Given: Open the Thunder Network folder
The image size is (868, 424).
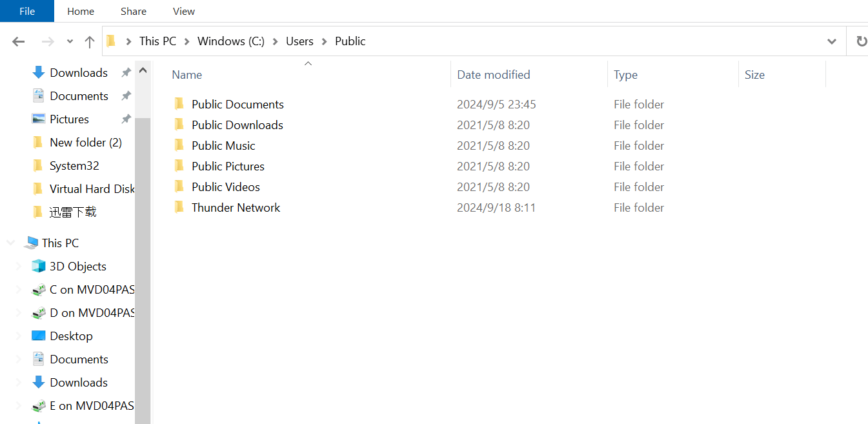Looking at the screenshot, I should pyautogui.click(x=236, y=207).
